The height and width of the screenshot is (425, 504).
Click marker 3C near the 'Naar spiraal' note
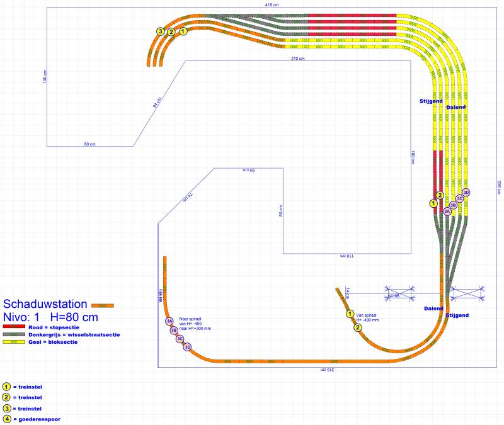click(180, 339)
